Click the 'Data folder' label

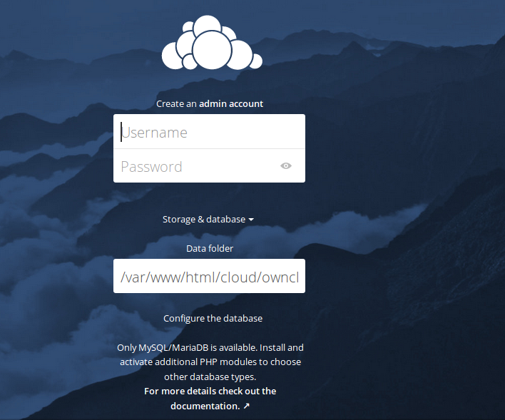click(x=210, y=248)
